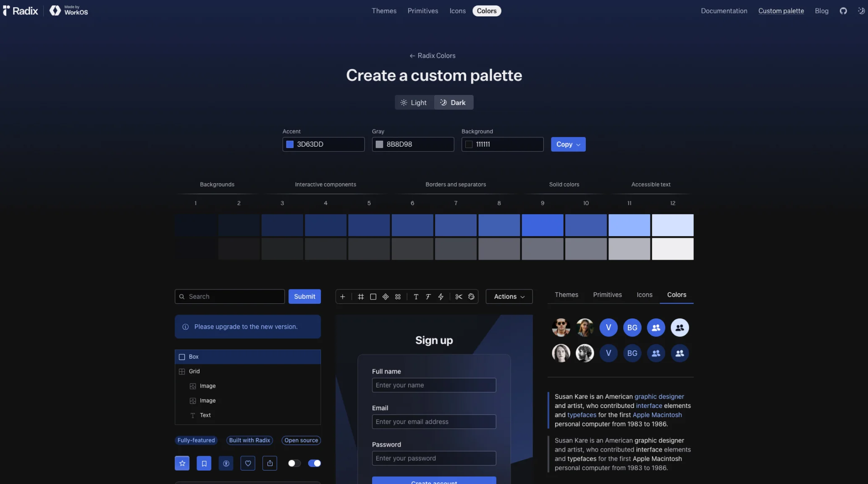Screen dimensions: 868x484
Task: Open the Blog link
Action: [x=821, y=11]
